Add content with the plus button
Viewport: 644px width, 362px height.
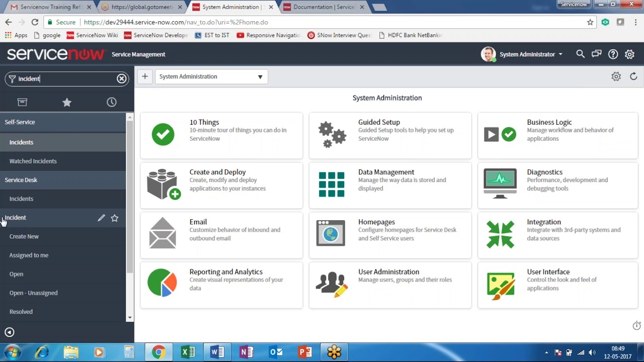[145, 76]
